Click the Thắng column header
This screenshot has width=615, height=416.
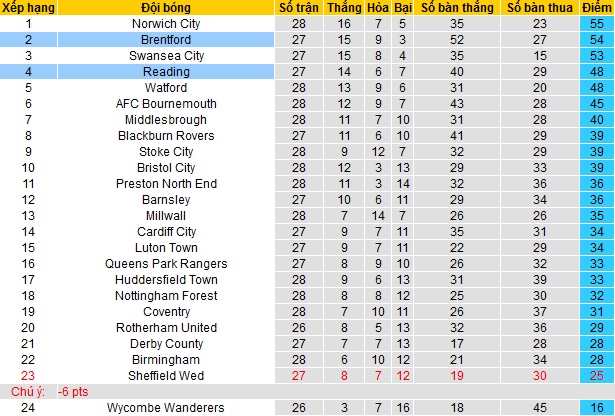(x=344, y=7)
